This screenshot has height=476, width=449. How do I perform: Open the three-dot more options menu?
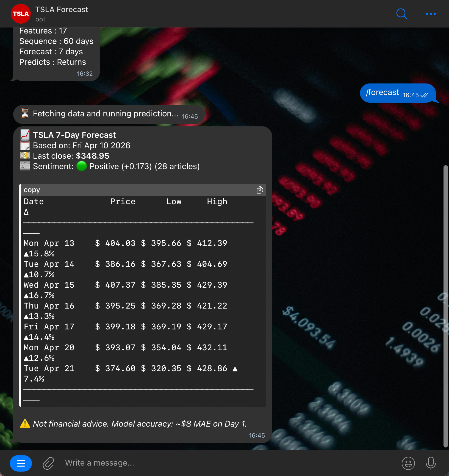tap(431, 14)
